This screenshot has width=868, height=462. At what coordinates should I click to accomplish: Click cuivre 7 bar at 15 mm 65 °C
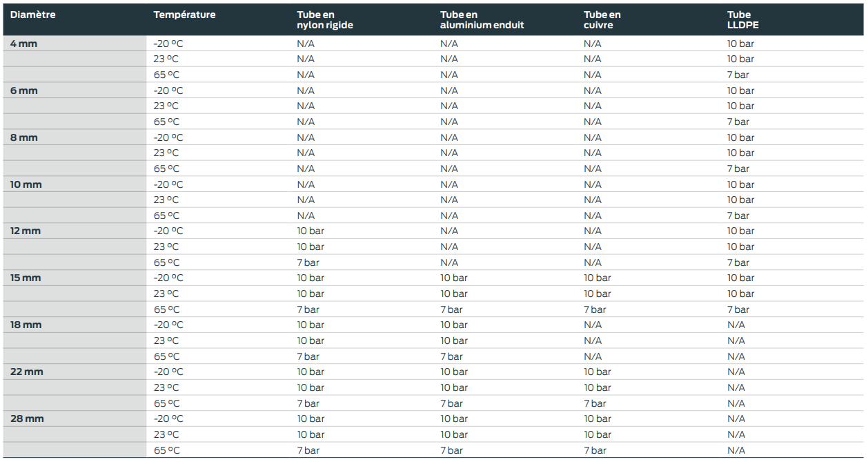click(595, 309)
